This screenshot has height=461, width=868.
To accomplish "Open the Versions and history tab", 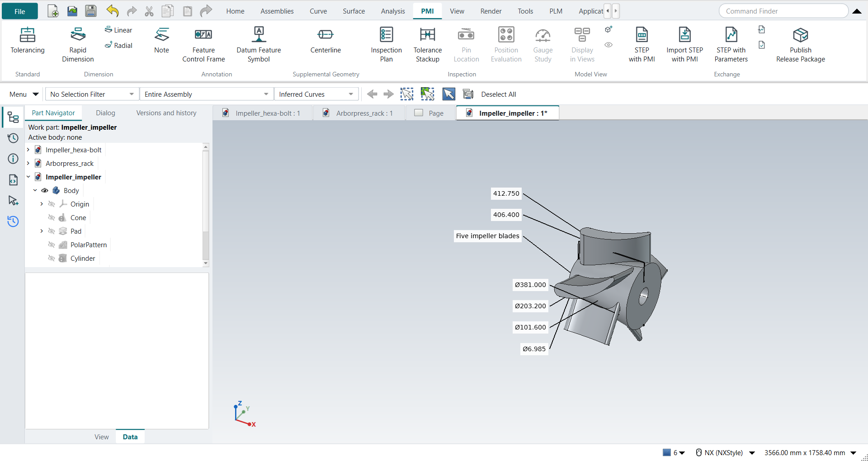I will click(166, 113).
